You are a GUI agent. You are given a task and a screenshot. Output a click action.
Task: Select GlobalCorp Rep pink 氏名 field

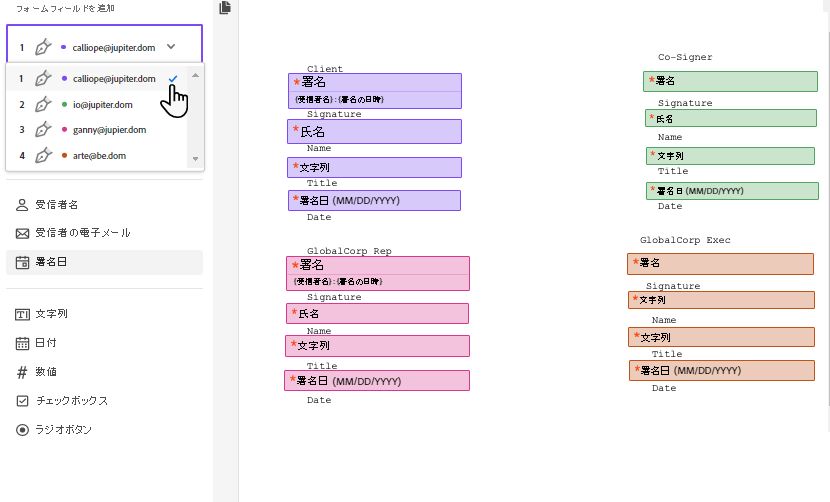pos(377,313)
